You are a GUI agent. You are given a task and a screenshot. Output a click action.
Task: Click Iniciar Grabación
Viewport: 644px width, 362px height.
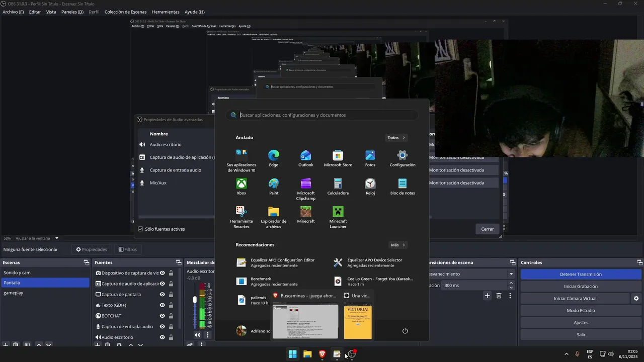581,286
